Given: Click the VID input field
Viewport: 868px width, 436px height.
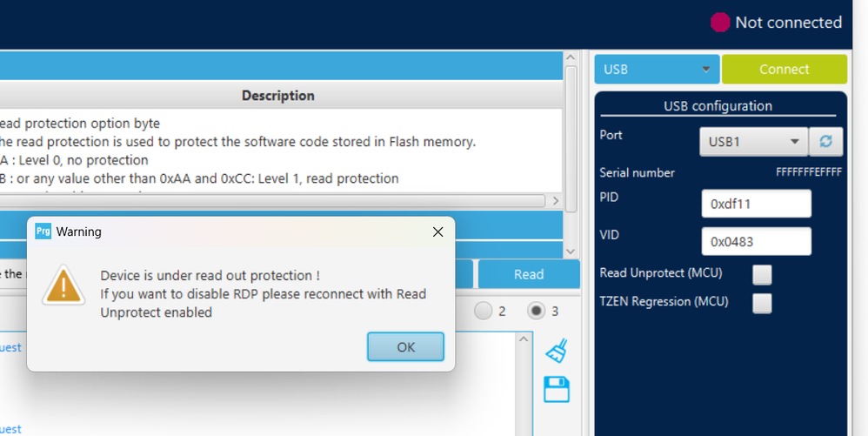Looking at the screenshot, I should [756, 241].
